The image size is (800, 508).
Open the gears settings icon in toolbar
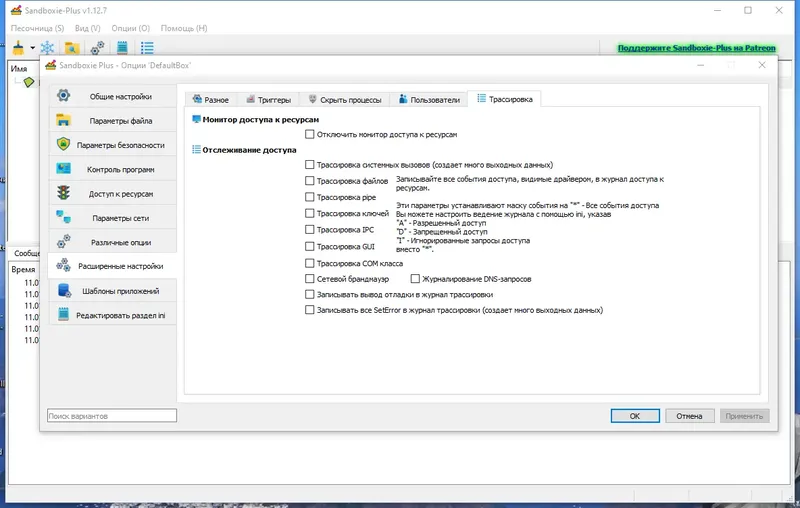tap(97, 48)
